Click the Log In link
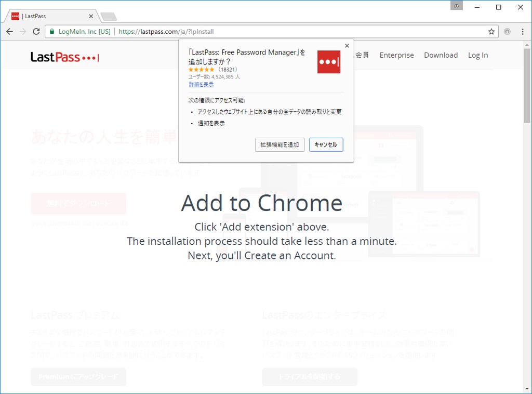Image resolution: width=532 pixels, height=394 pixels. 478,55
